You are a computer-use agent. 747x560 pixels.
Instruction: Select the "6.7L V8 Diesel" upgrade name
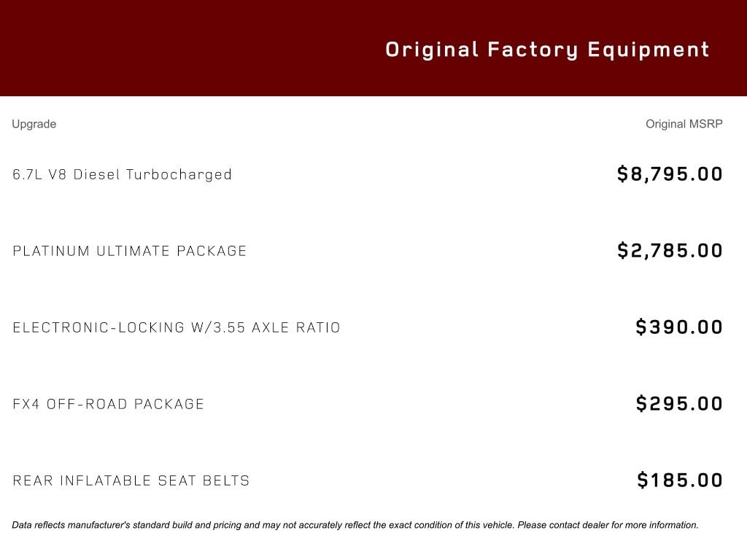click(67, 175)
